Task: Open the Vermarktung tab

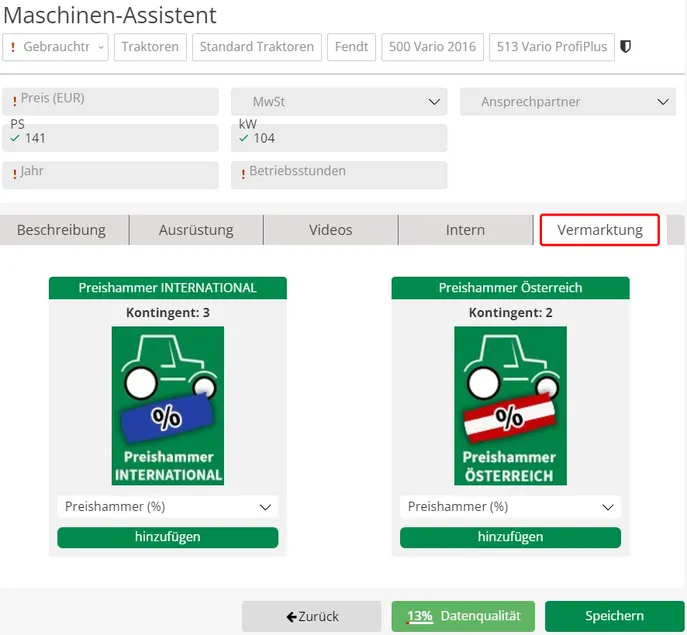Action: click(x=600, y=230)
